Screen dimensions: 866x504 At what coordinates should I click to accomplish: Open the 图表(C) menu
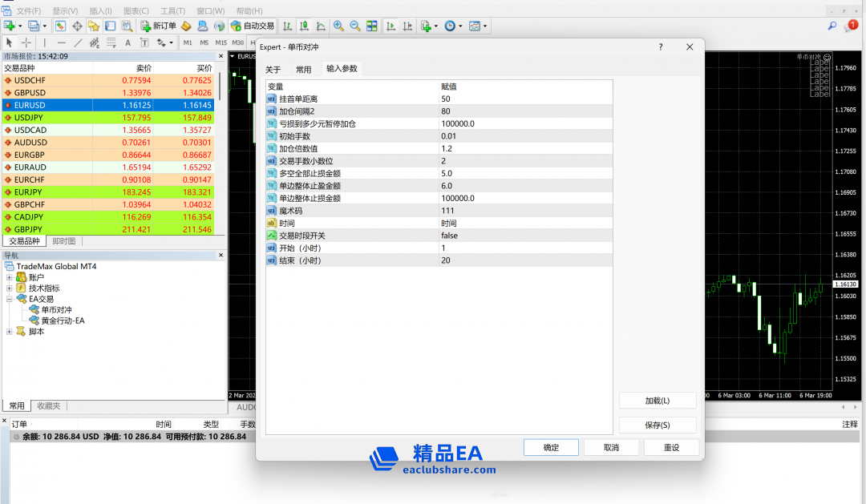click(136, 10)
